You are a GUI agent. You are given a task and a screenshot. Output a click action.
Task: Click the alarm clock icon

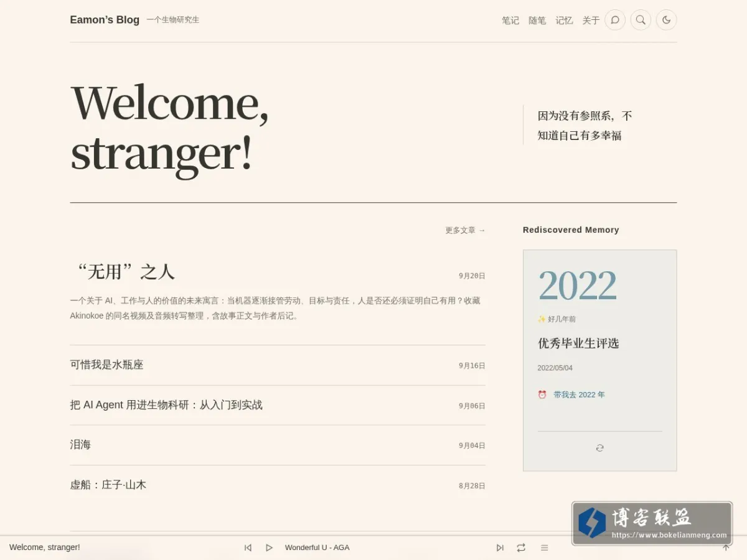coord(542,394)
